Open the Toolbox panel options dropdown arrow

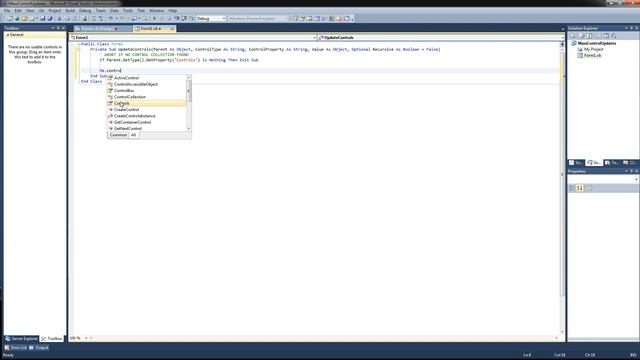coord(53,28)
